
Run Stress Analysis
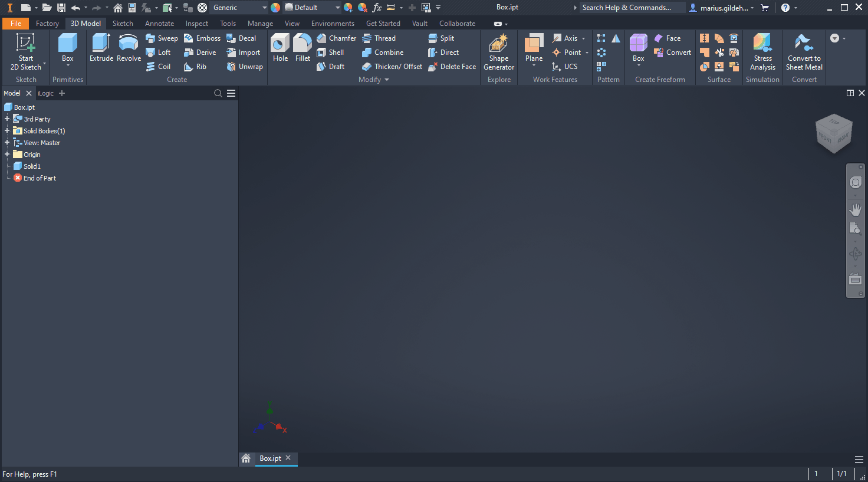pos(762,52)
